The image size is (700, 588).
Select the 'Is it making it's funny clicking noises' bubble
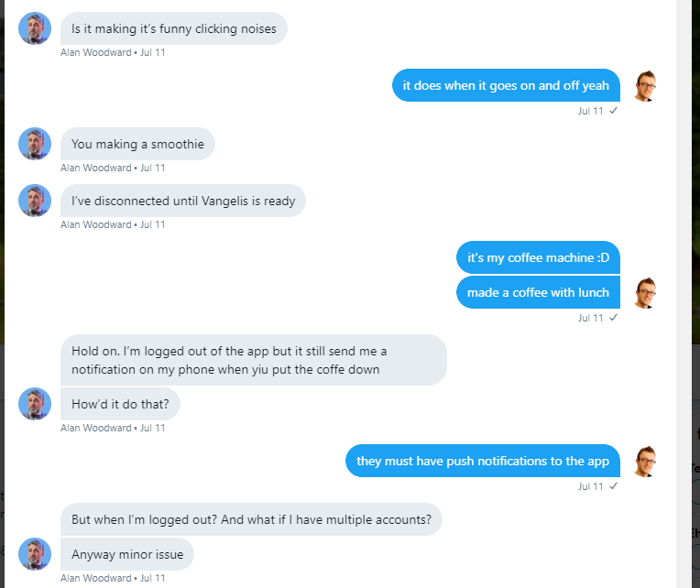[174, 28]
